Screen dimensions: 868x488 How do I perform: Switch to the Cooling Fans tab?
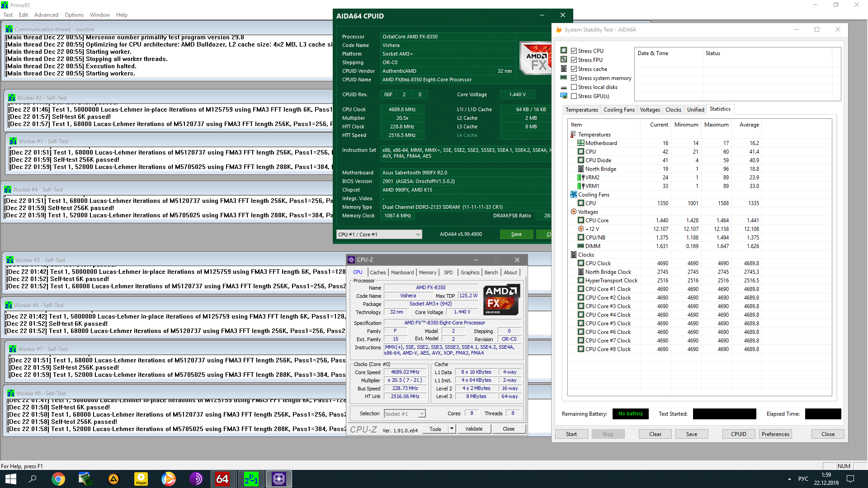click(x=618, y=110)
